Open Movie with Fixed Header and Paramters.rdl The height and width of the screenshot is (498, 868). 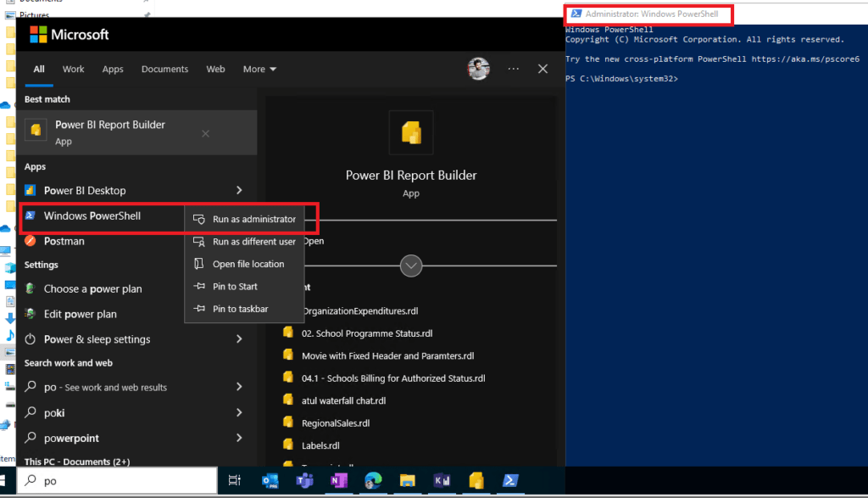387,355
